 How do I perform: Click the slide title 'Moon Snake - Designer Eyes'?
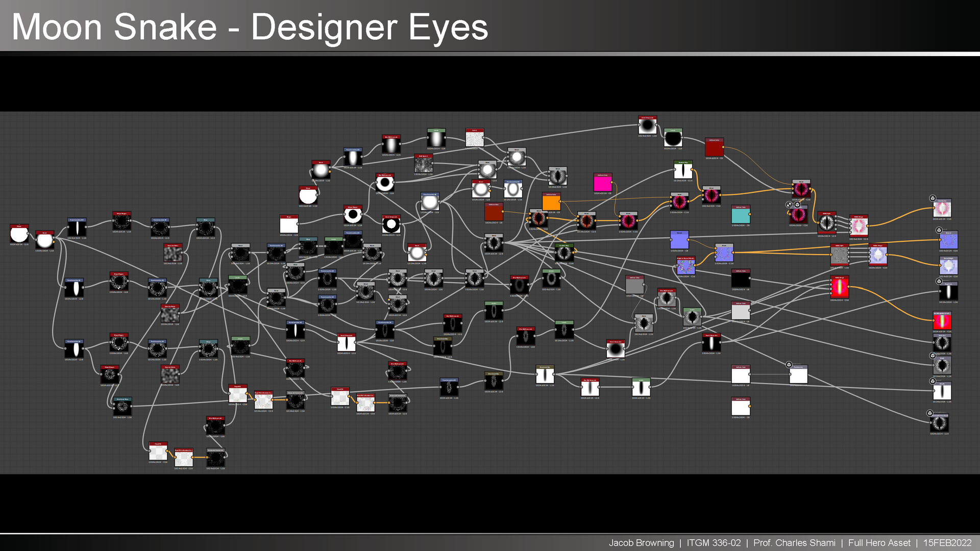pyautogui.click(x=250, y=27)
